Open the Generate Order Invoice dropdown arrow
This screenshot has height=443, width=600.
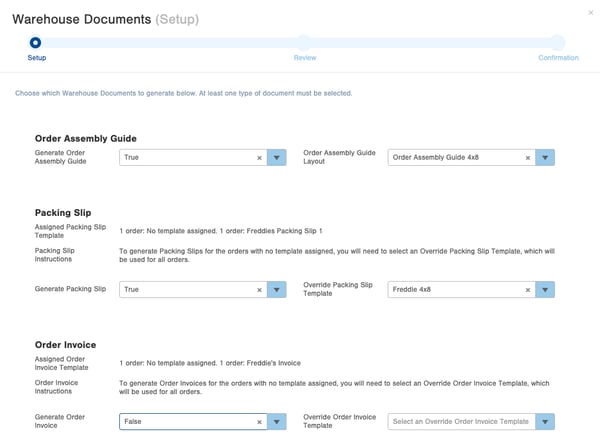pyautogui.click(x=277, y=422)
